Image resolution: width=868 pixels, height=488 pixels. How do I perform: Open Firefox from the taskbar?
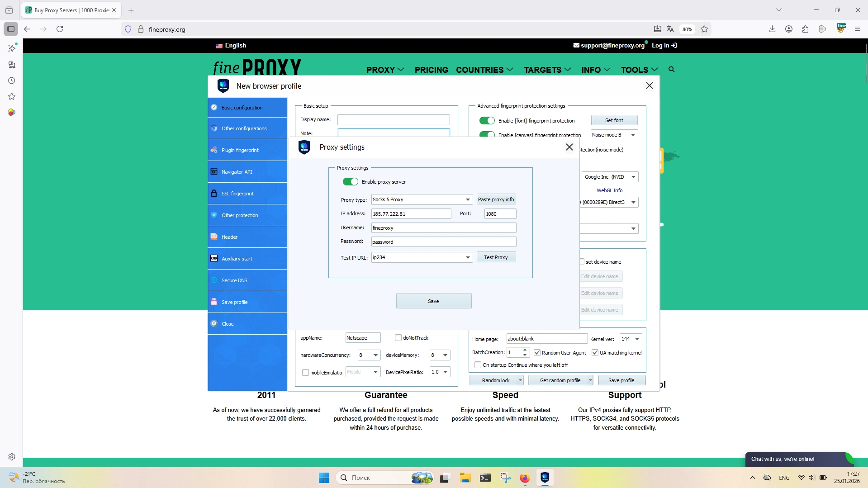pyautogui.click(x=525, y=478)
